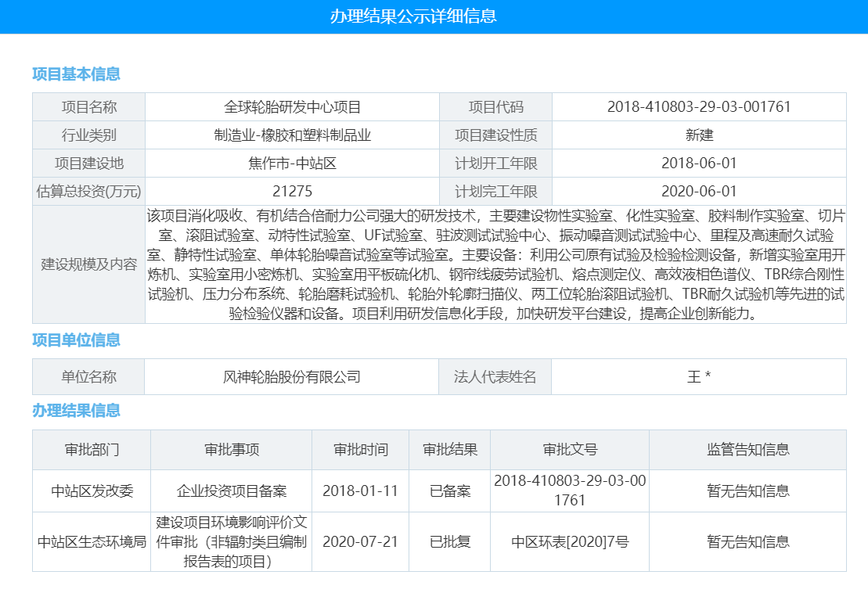868x593 pixels.
Task: Select the 办理结果信息 section heading
Action: tap(77, 411)
